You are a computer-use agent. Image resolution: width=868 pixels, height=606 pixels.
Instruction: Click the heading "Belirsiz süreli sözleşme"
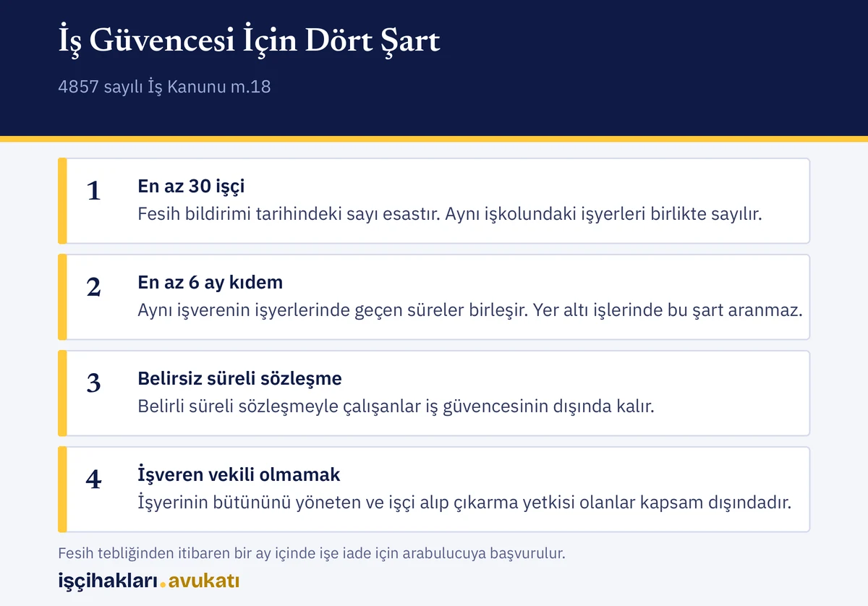coord(239,378)
